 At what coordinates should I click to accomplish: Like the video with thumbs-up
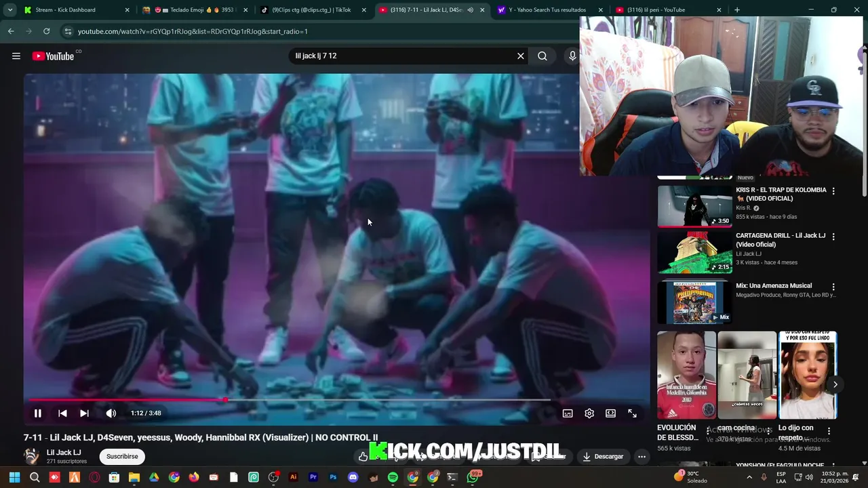[363, 456]
